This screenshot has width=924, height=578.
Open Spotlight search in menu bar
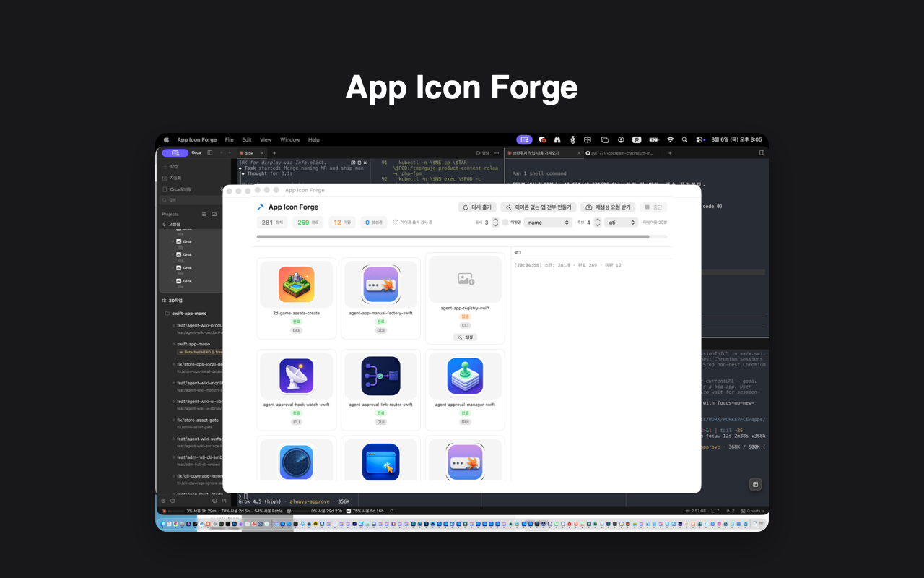coord(684,140)
